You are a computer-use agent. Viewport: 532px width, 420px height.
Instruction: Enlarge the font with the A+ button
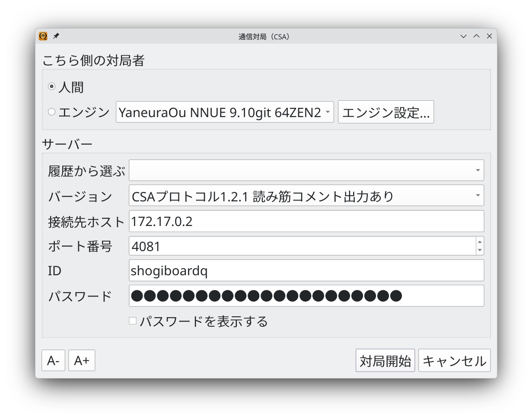pos(81,360)
